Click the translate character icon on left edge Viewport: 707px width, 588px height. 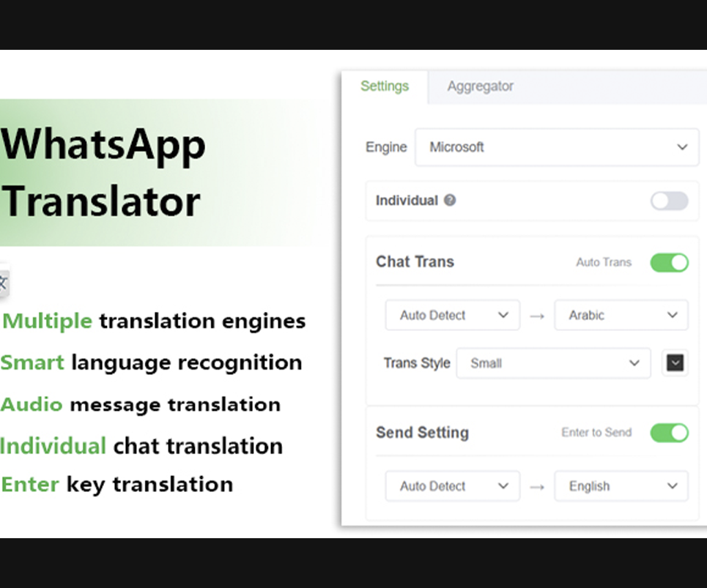point(3,283)
